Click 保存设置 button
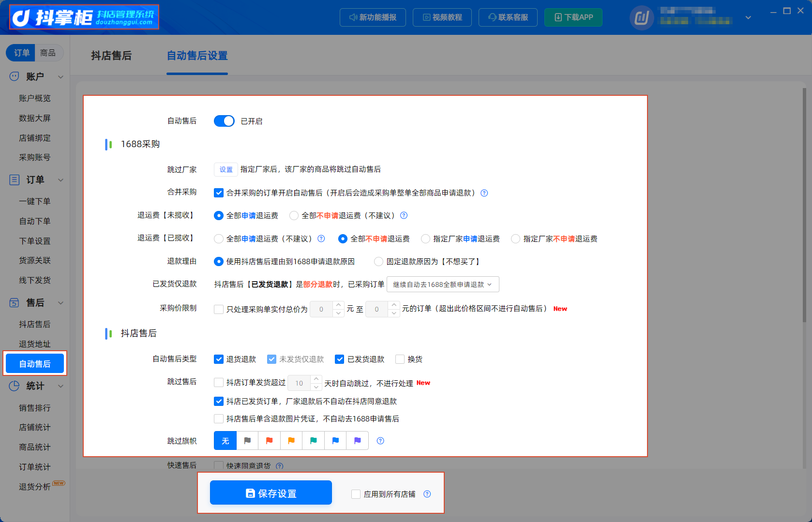This screenshot has width=812, height=522. (271, 493)
